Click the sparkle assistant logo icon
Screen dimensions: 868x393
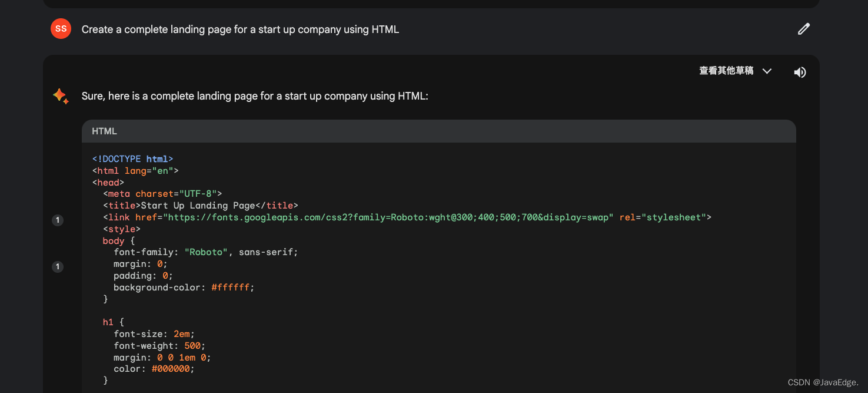coord(61,95)
